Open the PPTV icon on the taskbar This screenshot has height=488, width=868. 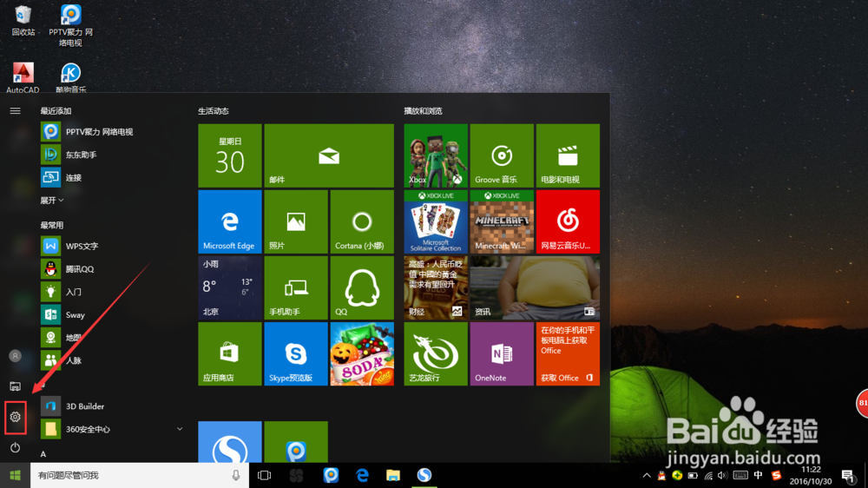(x=331, y=475)
